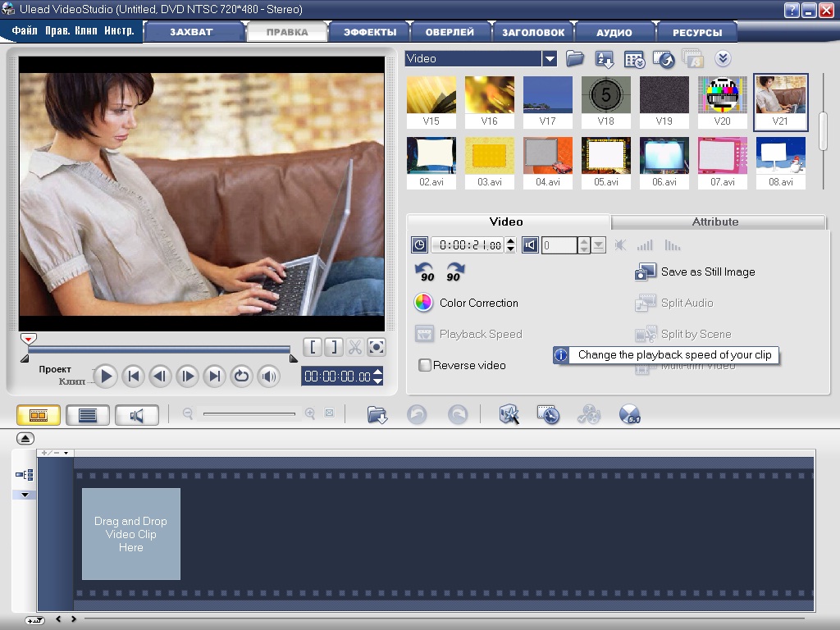Image resolution: width=840 pixels, height=630 pixels.
Task: Switch to Storyboard view mode
Action: coord(38,416)
